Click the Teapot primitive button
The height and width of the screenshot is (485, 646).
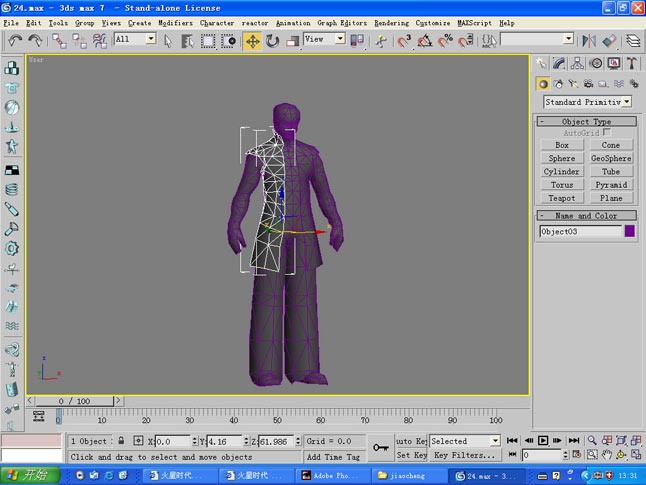coord(562,198)
